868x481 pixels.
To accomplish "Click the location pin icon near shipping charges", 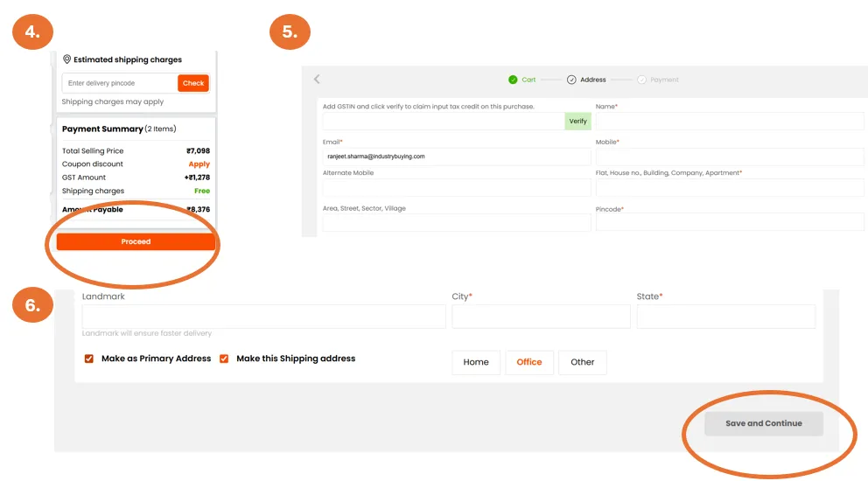I will 67,59.
